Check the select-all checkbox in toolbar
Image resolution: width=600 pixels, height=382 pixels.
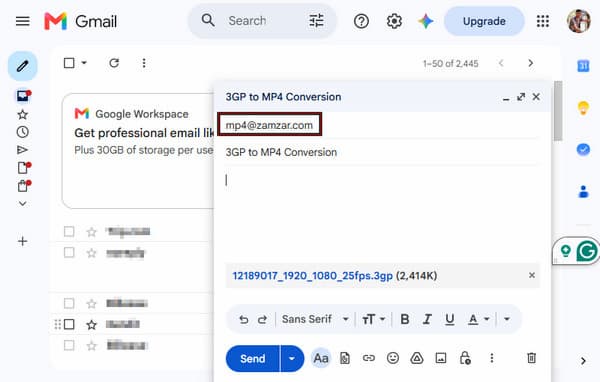(69, 63)
